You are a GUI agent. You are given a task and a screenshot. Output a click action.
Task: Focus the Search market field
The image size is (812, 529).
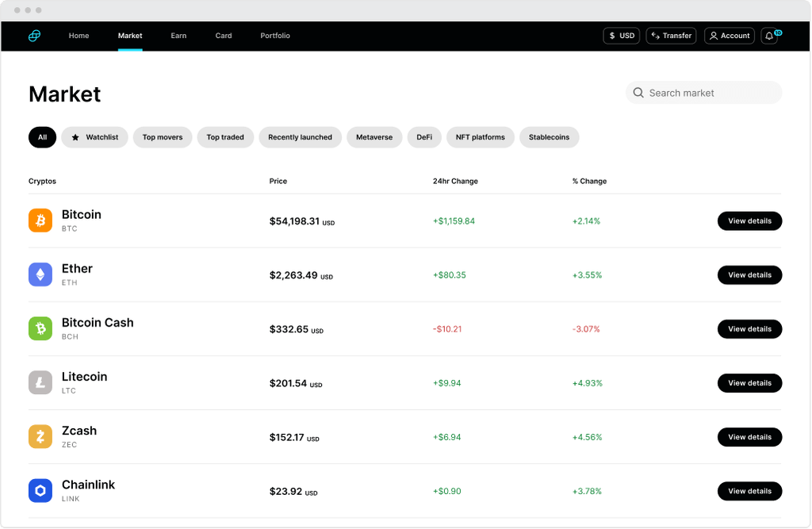tap(704, 93)
